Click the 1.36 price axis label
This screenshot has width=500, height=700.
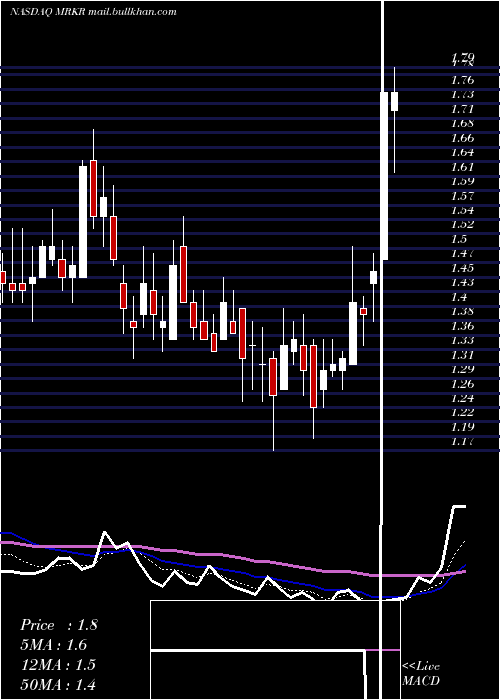point(462,326)
